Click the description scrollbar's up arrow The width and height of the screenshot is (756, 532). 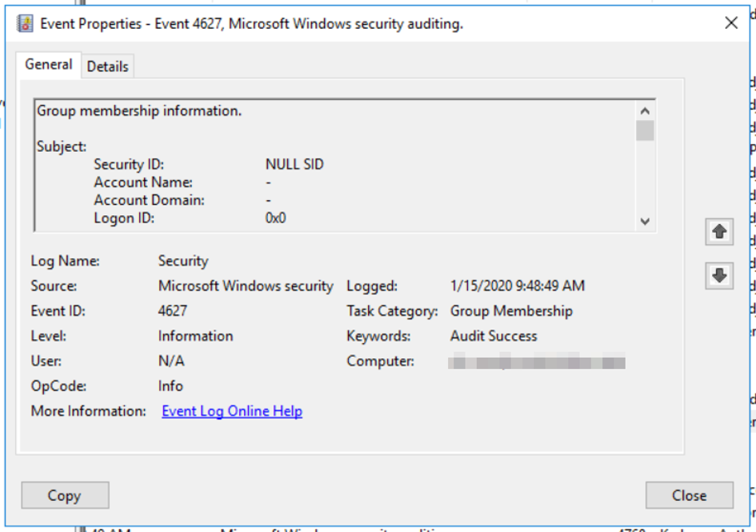(645, 111)
